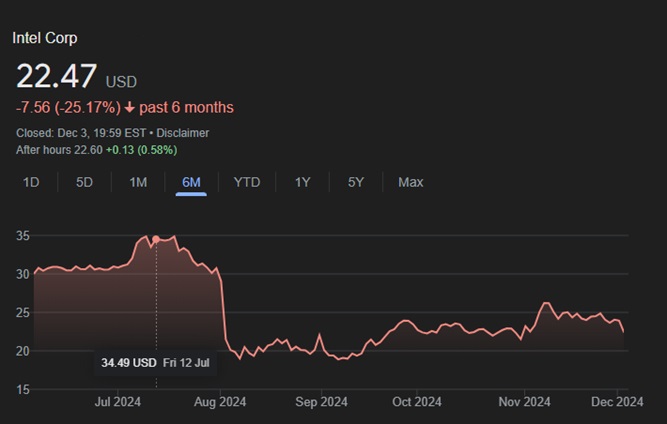667x424 pixels.
Task: Click the Oct 2024 axis label
Action: click(x=417, y=402)
